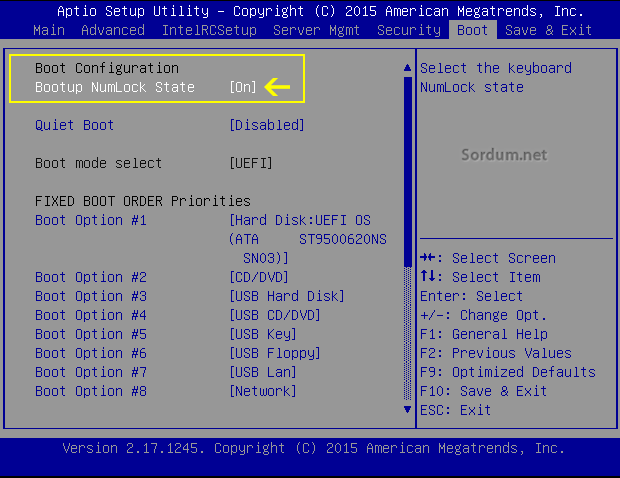620x478 pixels.
Task: Select the Boot Option #6 label
Action: (91, 353)
